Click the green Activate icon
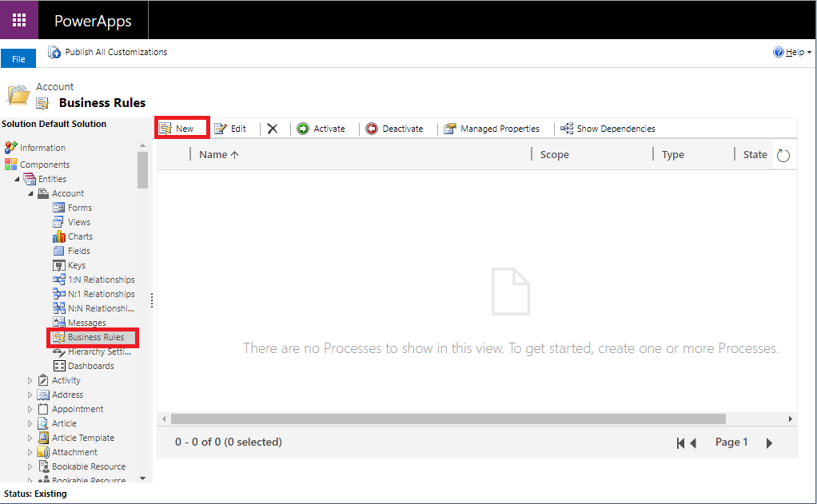Viewport: 817px width, 504px height. (303, 129)
